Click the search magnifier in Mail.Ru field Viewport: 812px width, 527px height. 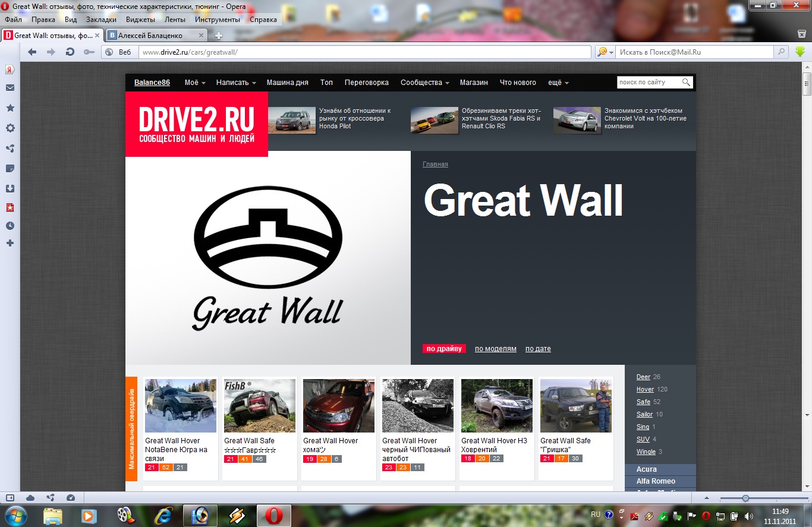pyautogui.click(x=782, y=52)
